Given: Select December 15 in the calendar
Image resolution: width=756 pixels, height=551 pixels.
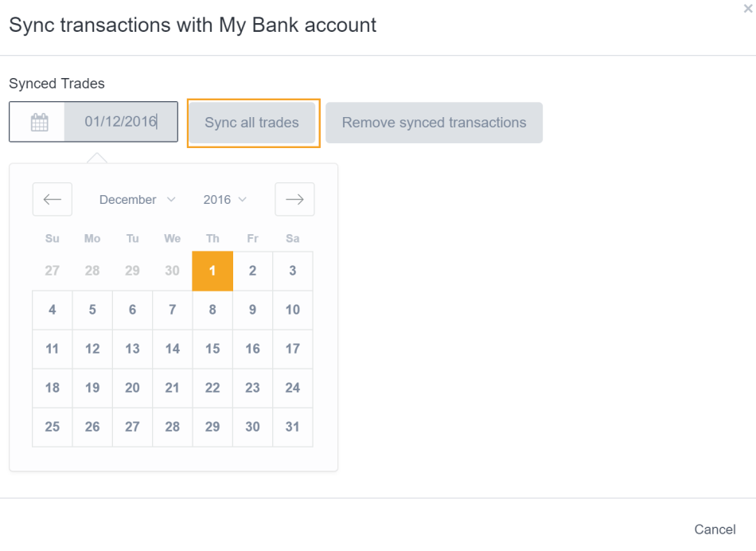Looking at the screenshot, I should (212, 349).
